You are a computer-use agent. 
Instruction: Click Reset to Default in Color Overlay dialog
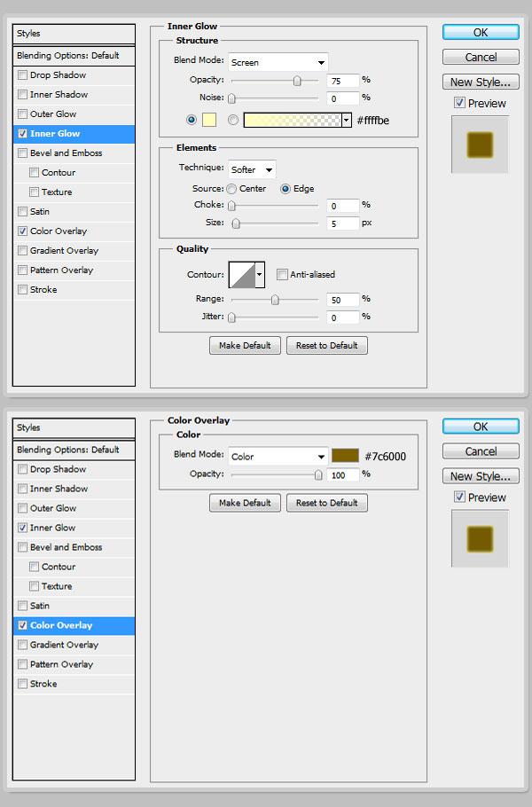(x=326, y=503)
